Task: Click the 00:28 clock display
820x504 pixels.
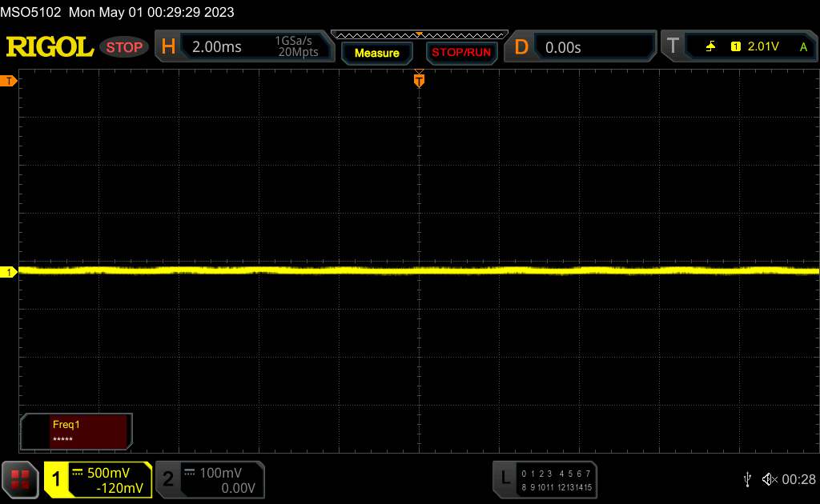Action: [x=798, y=479]
